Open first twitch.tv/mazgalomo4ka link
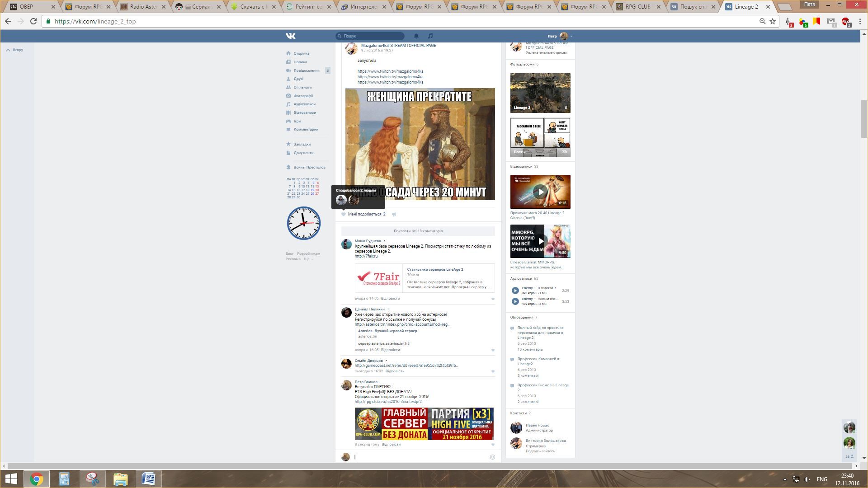 point(390,71)
